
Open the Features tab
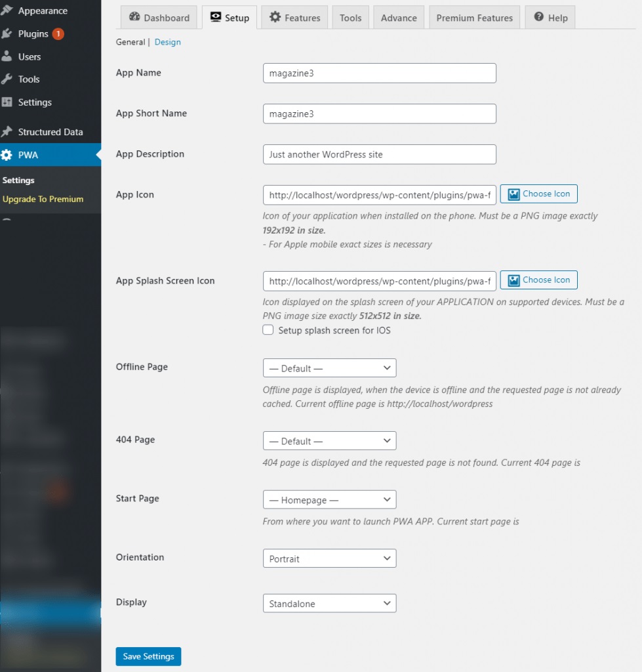[294, 18]
